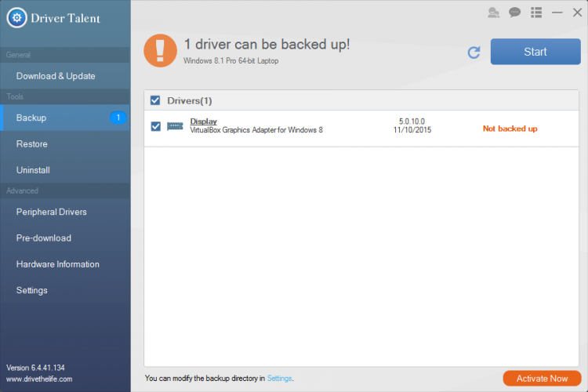The image size is (588, 392).
Task: Click the orange exclamation warning icon
Action: click(x=161, y=51)
